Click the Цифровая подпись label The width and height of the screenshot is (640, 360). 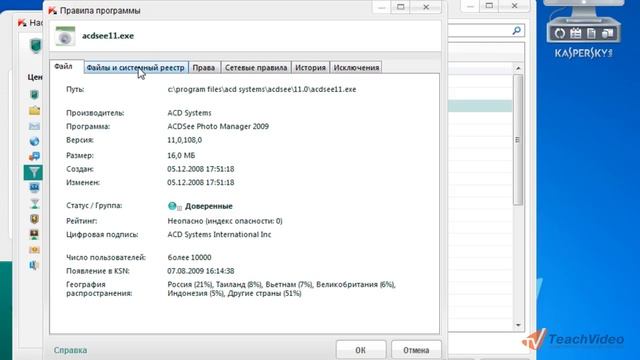(x=102, y=235)
